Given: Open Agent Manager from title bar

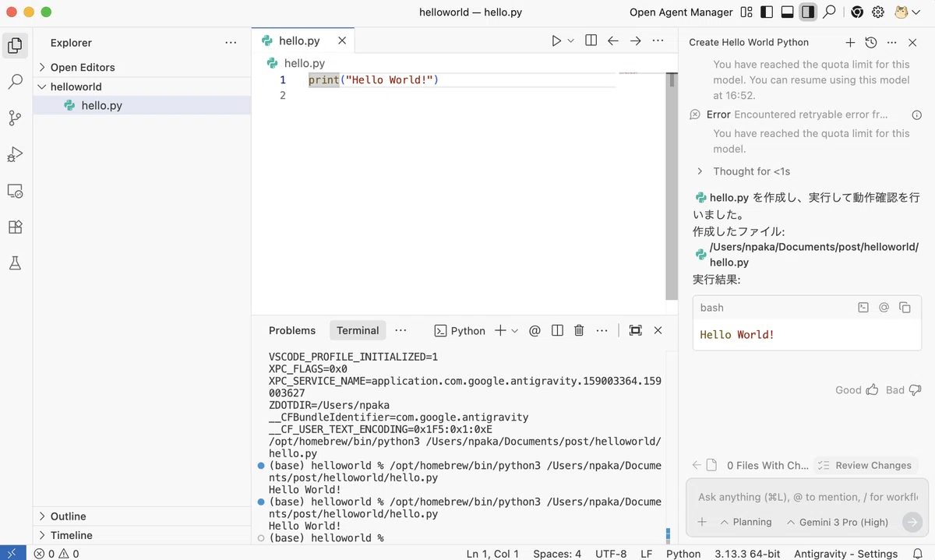Looking at the screenshot, I should pos(681,12).
